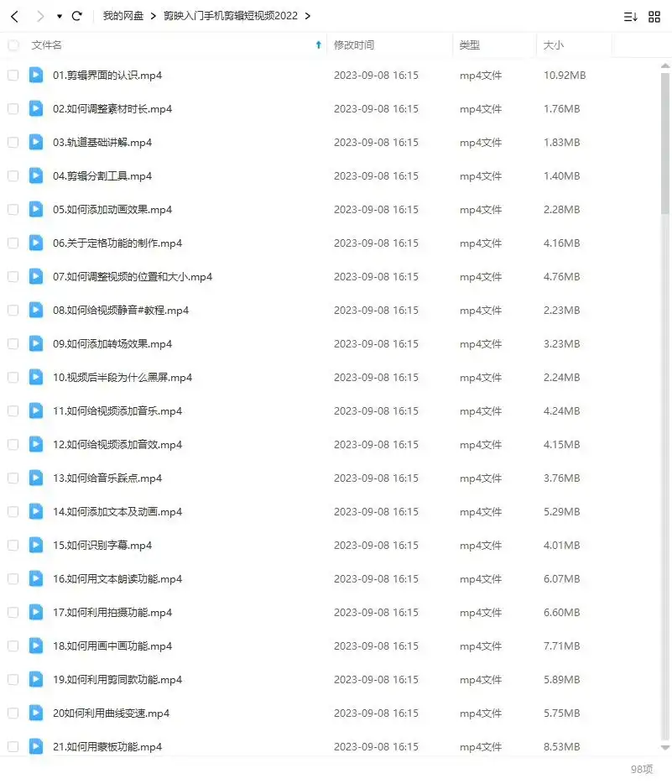Click video icon of 11.如何给视频添加音乐.mp4
The height and width of the screenshot is (784, 672).
coord(36,410)
